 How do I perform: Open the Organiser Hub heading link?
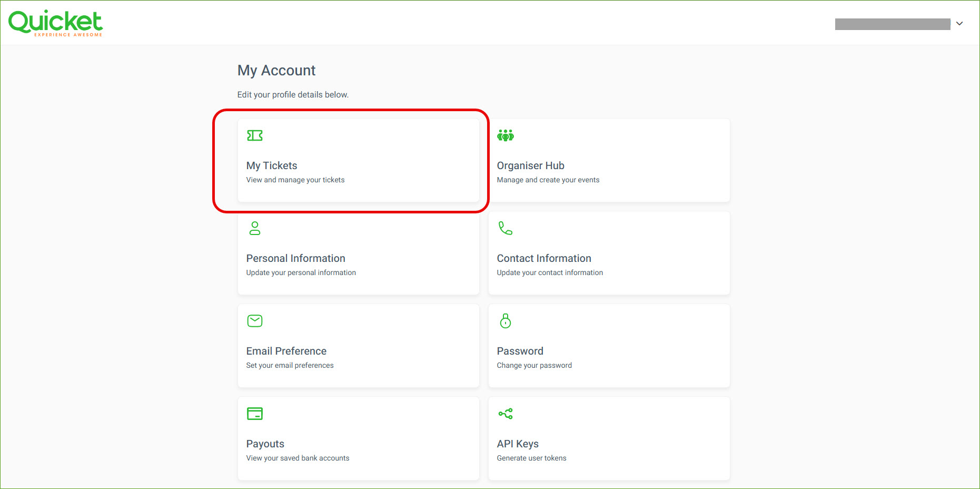point(530,165)
